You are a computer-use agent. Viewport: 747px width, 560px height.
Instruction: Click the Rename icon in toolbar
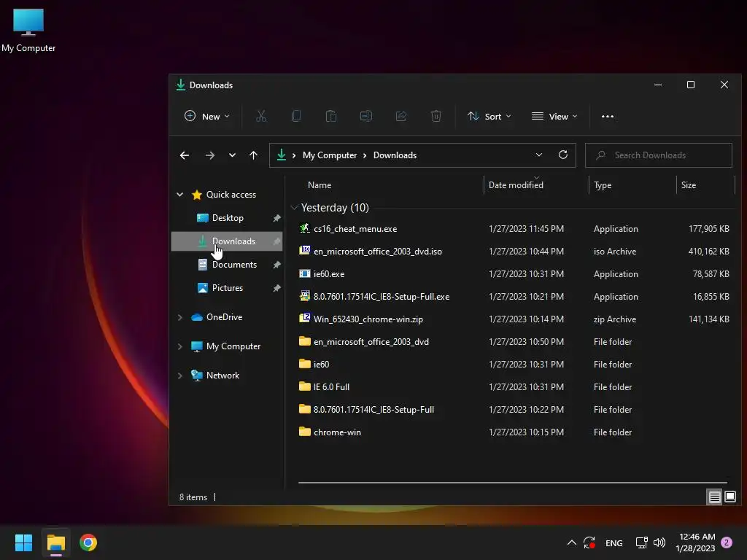[366, 116]
